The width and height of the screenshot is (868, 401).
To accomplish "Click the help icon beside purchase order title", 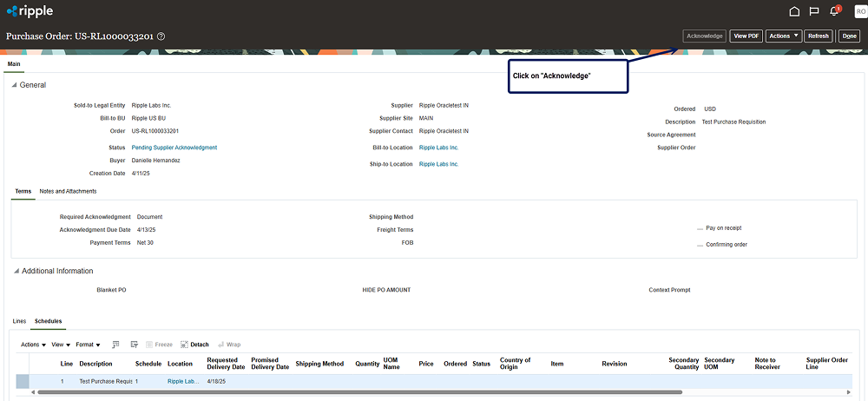I will point(161,36).
